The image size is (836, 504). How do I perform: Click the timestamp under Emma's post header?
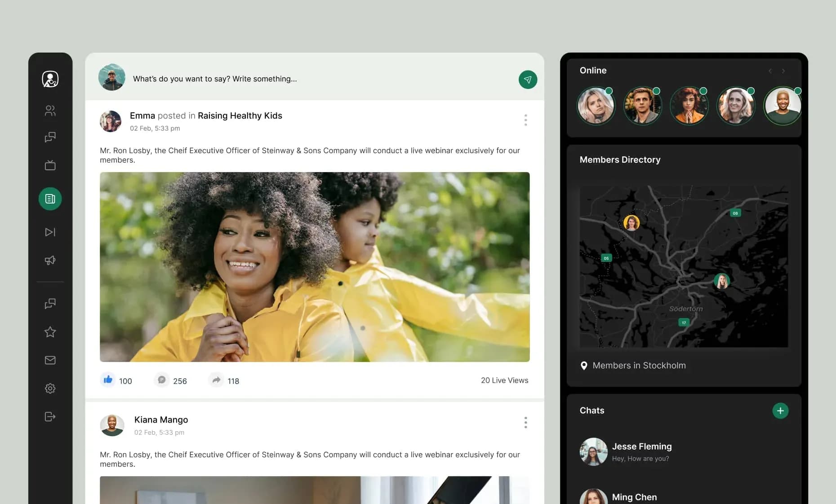click(155, 128)
